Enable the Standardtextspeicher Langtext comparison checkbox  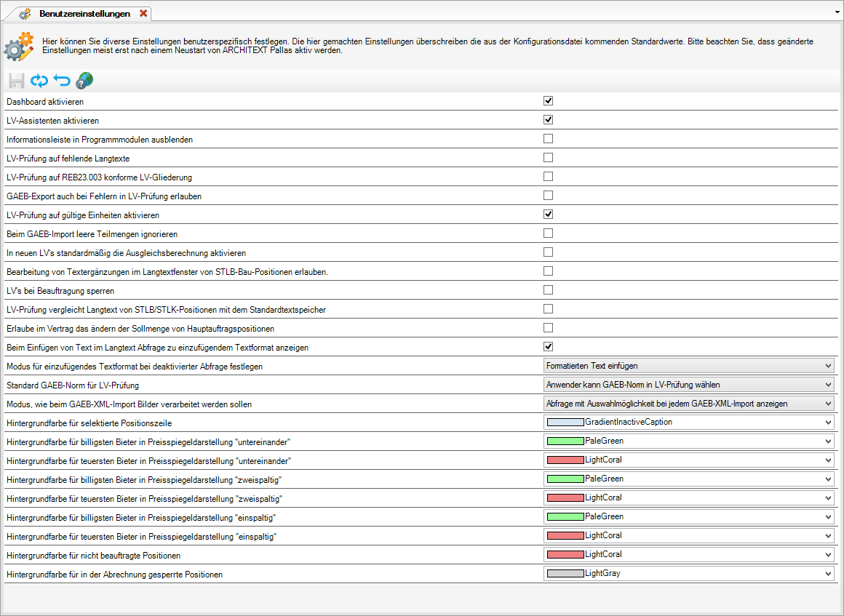(548, 309)
